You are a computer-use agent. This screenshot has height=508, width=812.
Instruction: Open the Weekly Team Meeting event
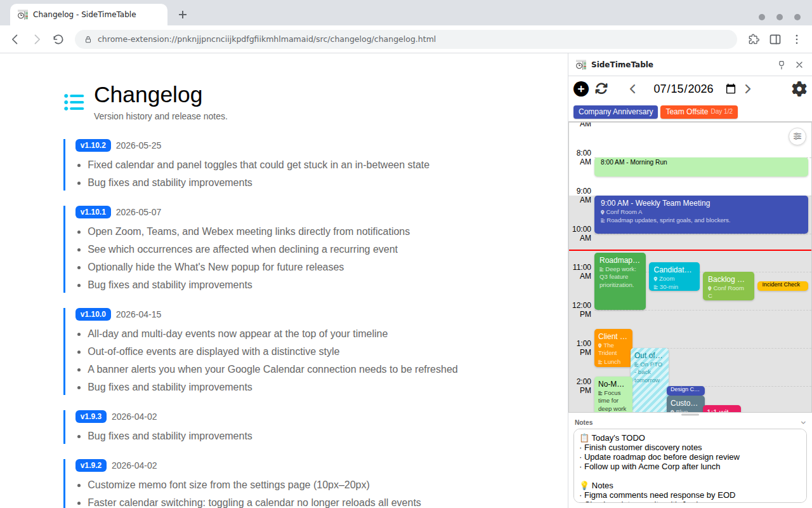coord(701,215)
